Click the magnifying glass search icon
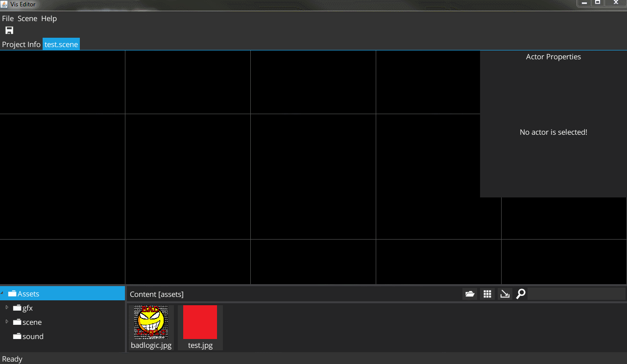The image size is (627, 364). pyautogui.click(x=521, y=294)
